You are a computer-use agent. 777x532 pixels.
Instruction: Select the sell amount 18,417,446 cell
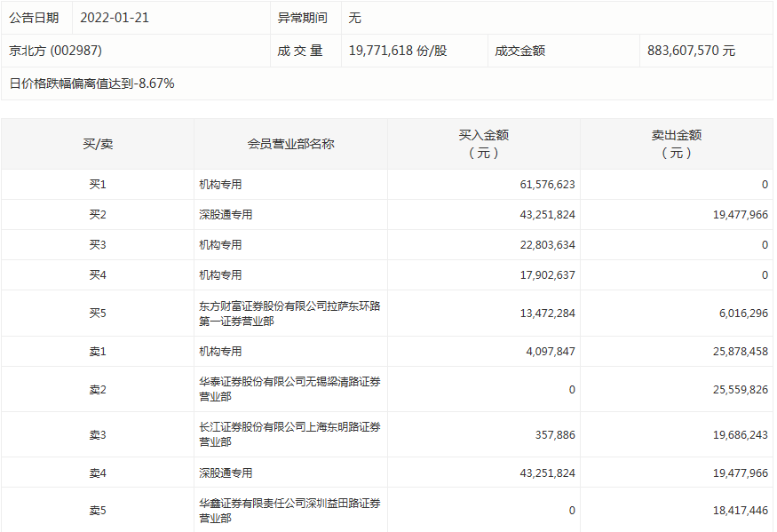[x=733, y=511]
